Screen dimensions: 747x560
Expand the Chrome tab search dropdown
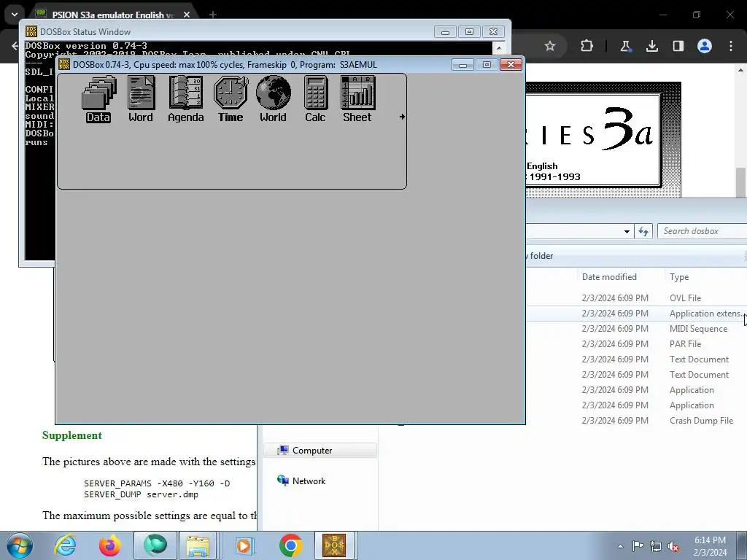tap(15, 15)
